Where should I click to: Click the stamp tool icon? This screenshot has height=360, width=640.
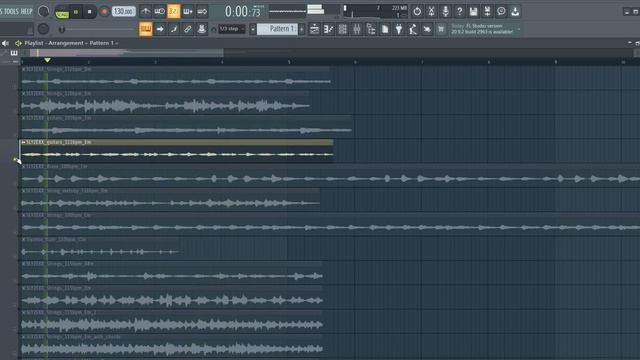pyautogui.click(x=202, y=29)
